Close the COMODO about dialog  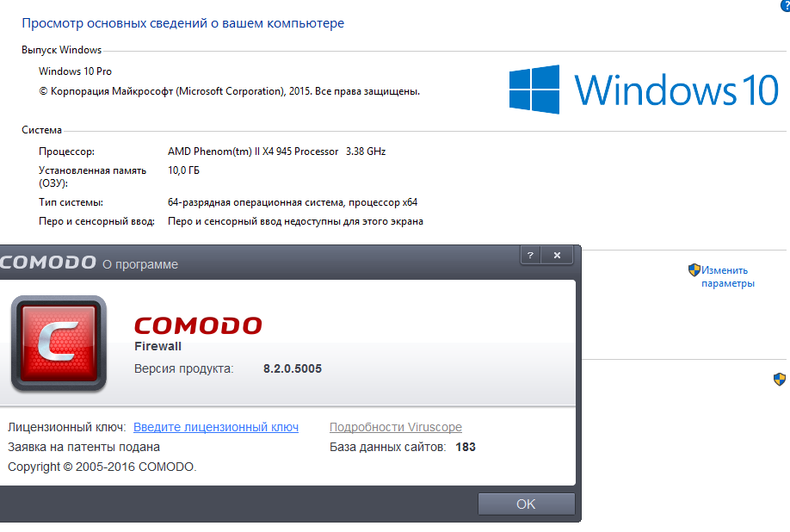557,255
